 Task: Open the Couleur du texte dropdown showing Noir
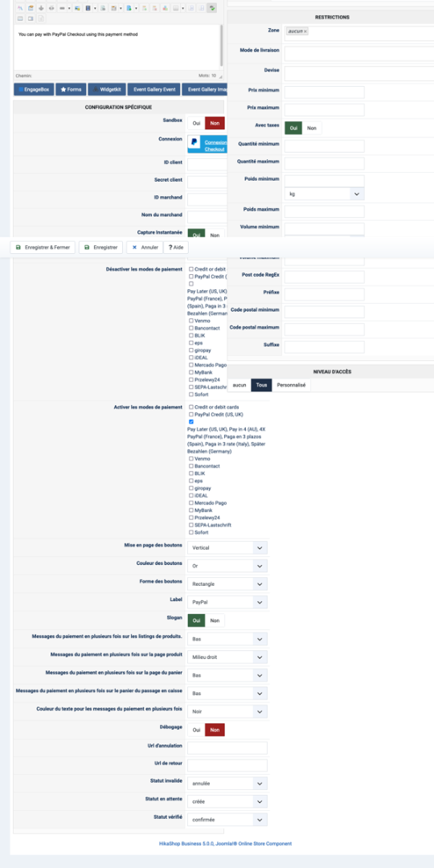tap(227, 711)
